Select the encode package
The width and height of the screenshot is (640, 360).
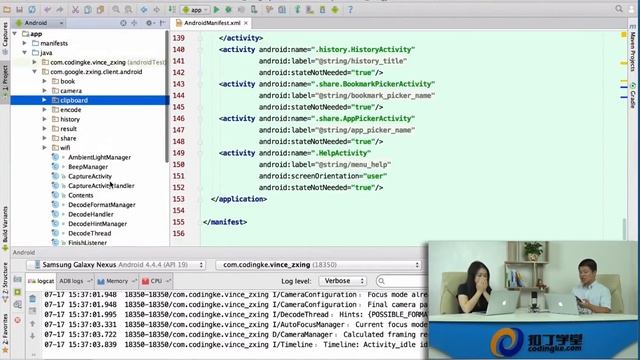click(x=71, y=110)
